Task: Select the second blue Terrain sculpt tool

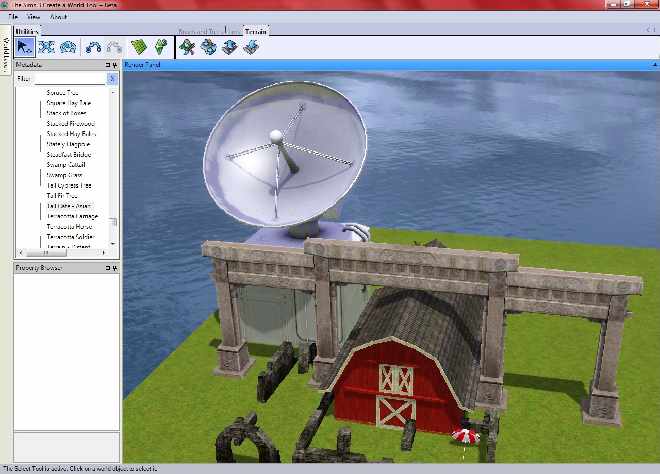Action: [208, 47]
